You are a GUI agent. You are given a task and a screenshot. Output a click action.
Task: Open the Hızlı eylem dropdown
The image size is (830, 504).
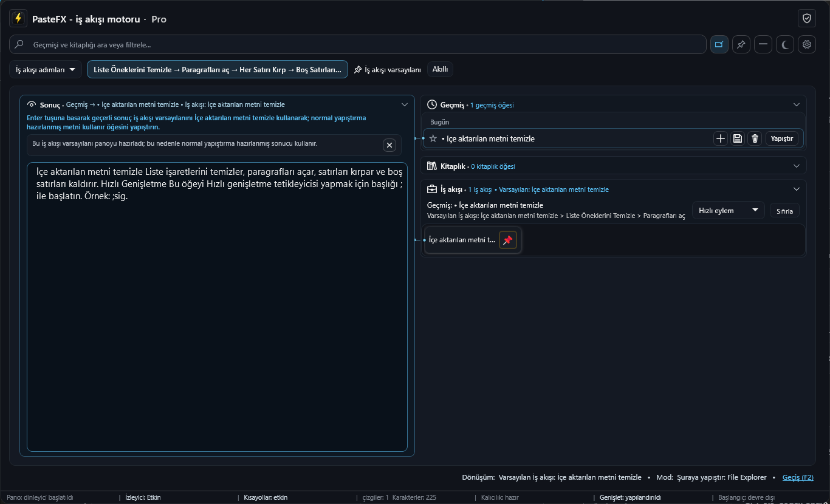click(x=728, y=211)
